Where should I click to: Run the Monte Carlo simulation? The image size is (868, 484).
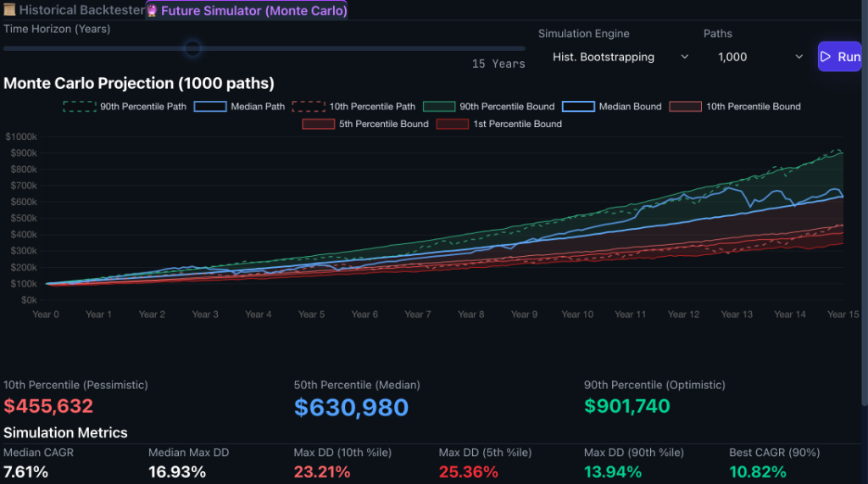point(840,57)
